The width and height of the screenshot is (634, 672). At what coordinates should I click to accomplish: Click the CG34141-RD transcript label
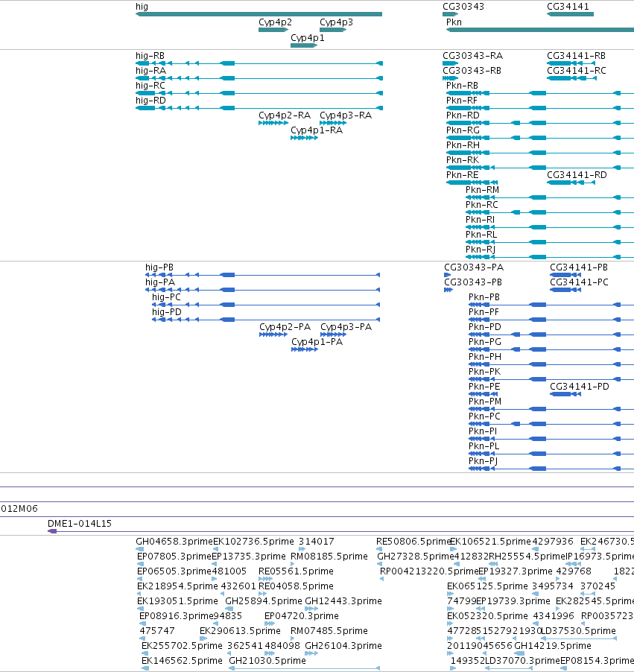click(x=577, y=175)
